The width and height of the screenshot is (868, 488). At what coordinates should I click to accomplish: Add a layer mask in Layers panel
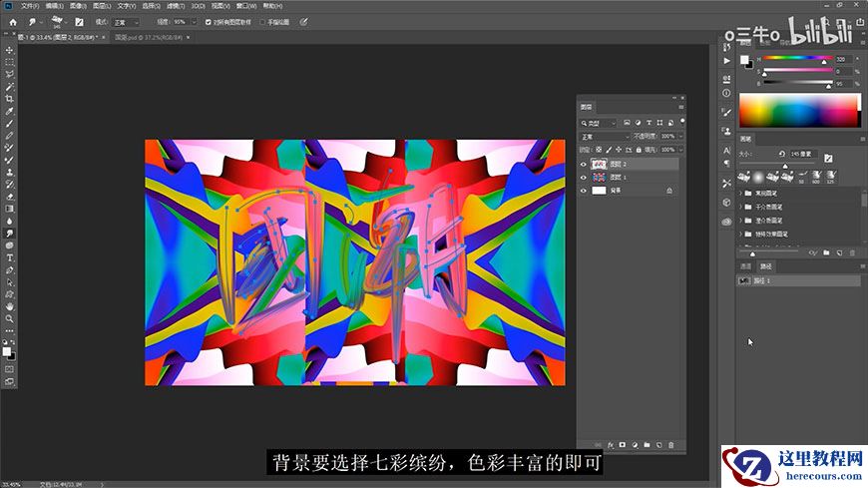tap(623, 445)
